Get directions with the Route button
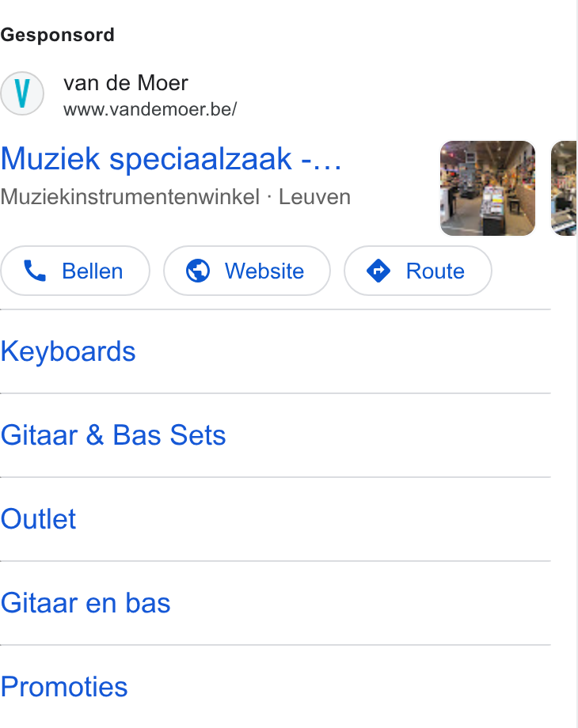 418,271
